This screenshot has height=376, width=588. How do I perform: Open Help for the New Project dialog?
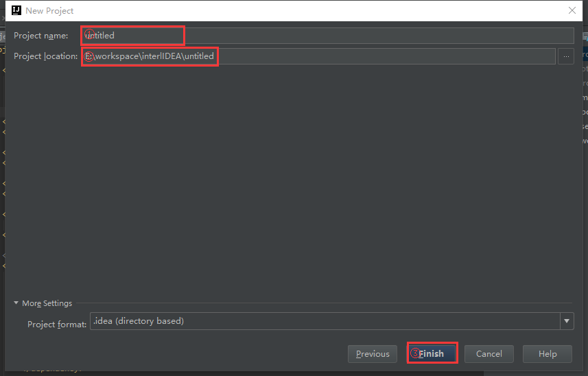[x=548, y=354]
